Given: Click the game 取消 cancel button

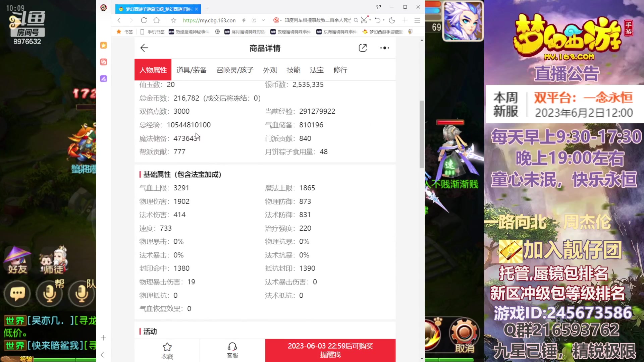Looking at the screenshot, I should point(465,335).
